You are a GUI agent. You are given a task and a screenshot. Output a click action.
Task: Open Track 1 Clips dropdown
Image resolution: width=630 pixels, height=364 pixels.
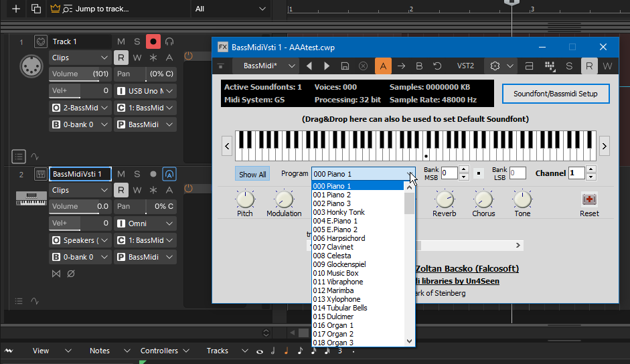[x=80, y=58]
